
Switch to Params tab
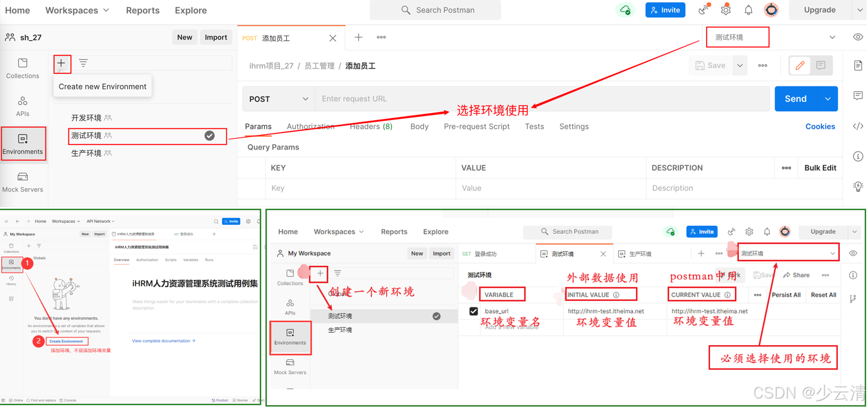point(258,126)
